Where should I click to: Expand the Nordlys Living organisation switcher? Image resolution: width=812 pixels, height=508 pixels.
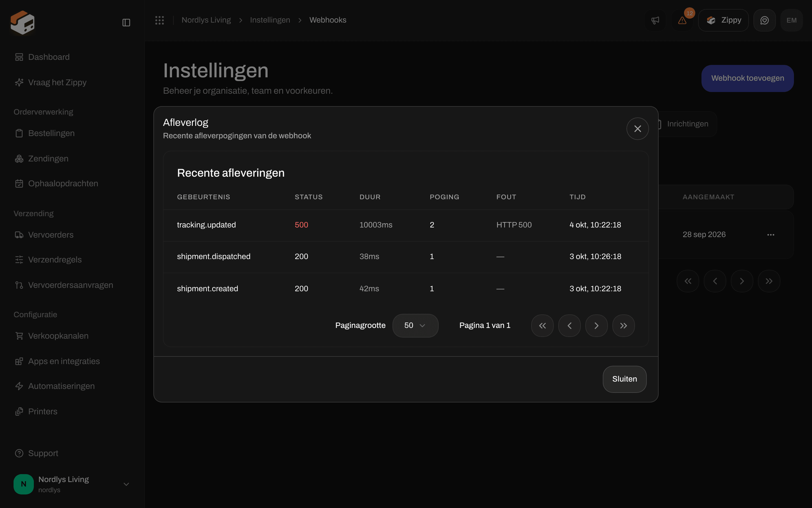72,484
